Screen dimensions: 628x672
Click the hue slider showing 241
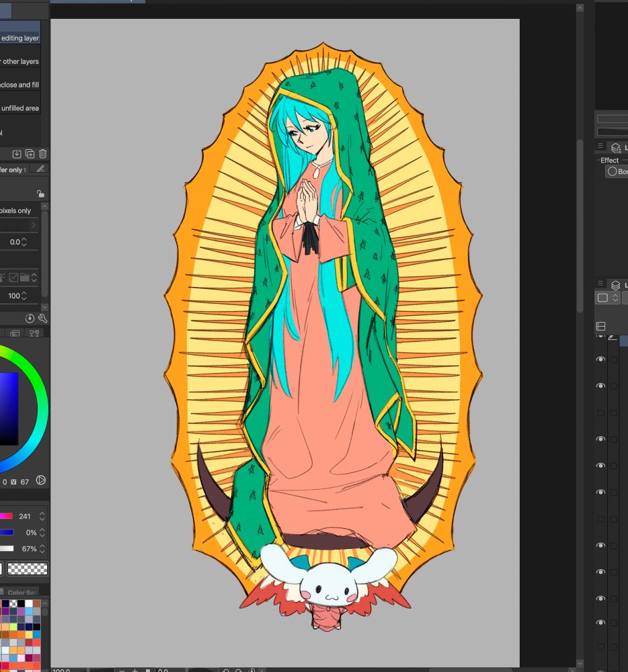6,516
